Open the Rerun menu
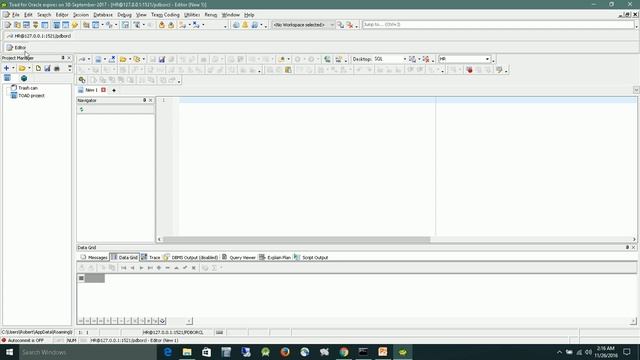640x360 pixels. click(x=211, y=15)
